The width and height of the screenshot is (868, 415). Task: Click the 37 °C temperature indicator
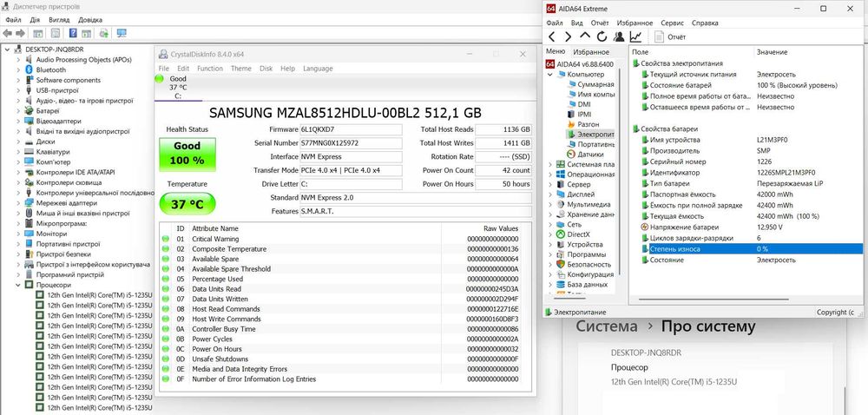click(187, 204)
